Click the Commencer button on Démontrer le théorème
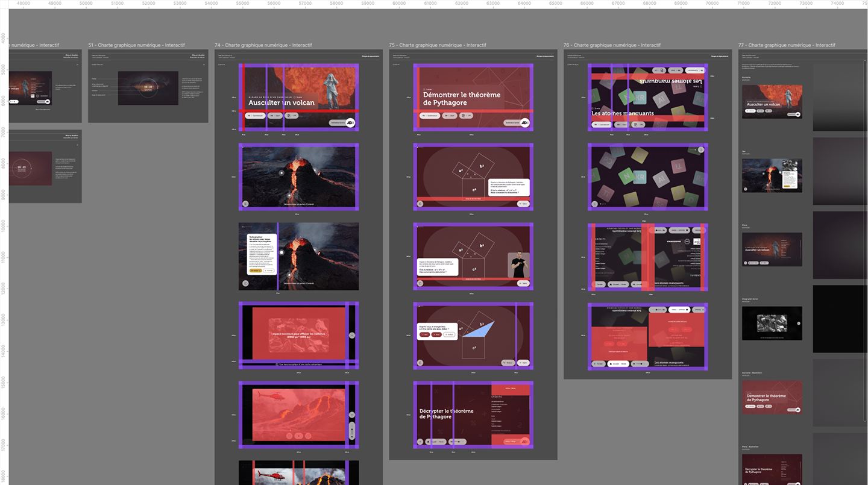Viewport: 868px width, 485px height. pos(429,115)
